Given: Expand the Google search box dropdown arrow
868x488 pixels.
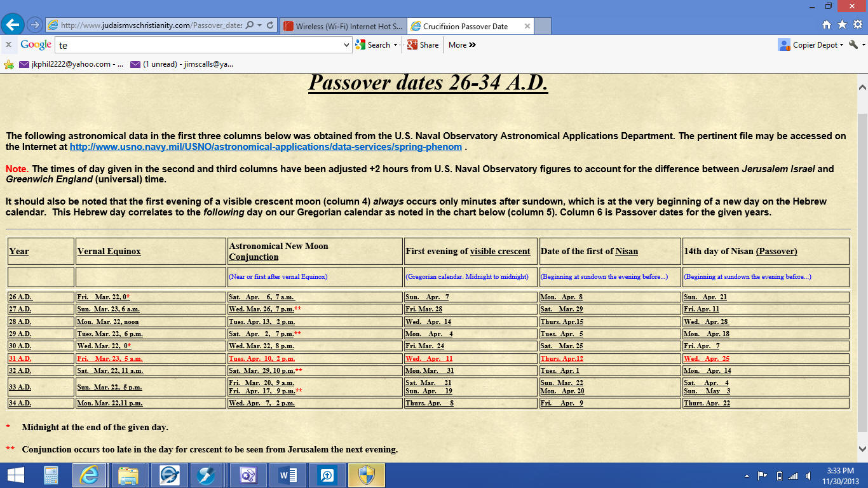Looking at the screenshot, I should [346, 45].
